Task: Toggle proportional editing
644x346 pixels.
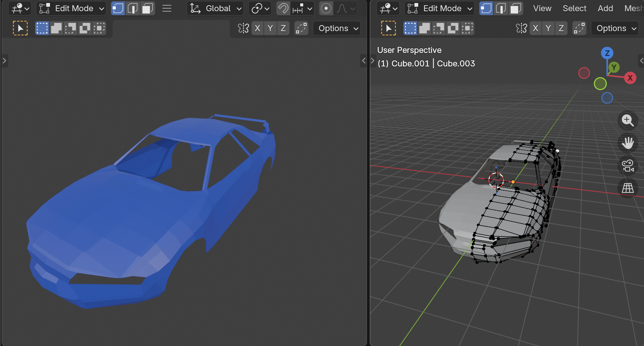Action: click(x=326, y=8)
